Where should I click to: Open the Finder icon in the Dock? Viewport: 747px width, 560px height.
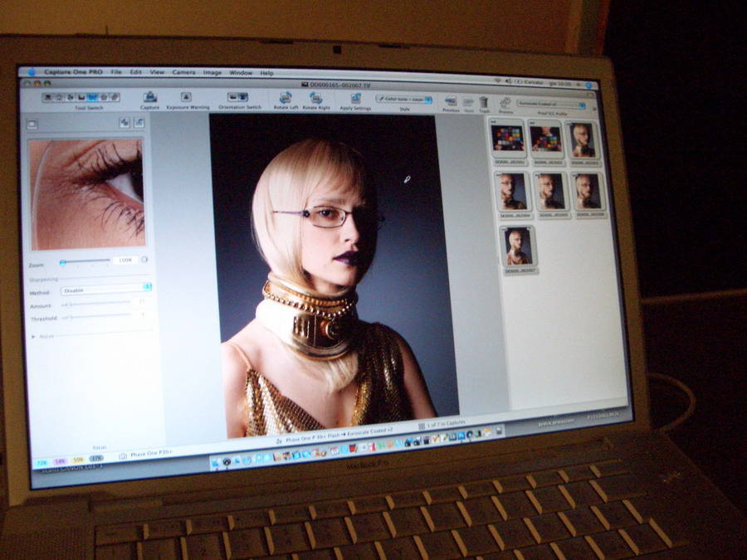click(215, 460)
